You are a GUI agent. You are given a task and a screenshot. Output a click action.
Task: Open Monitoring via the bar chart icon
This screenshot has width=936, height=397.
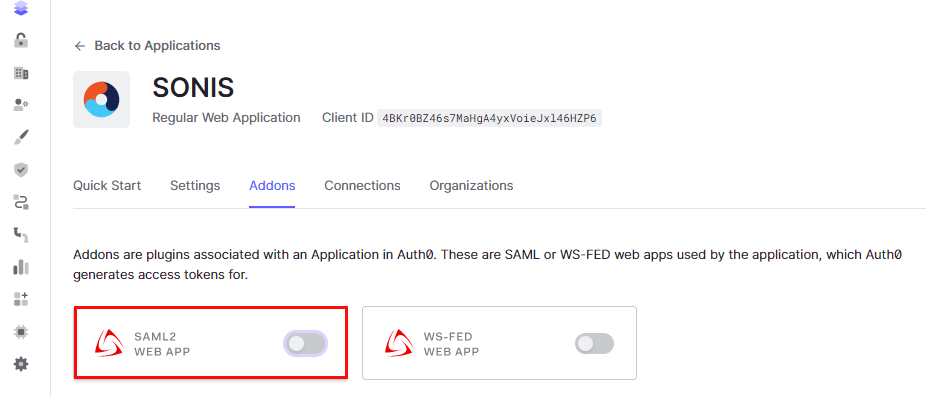coord(21,267)
